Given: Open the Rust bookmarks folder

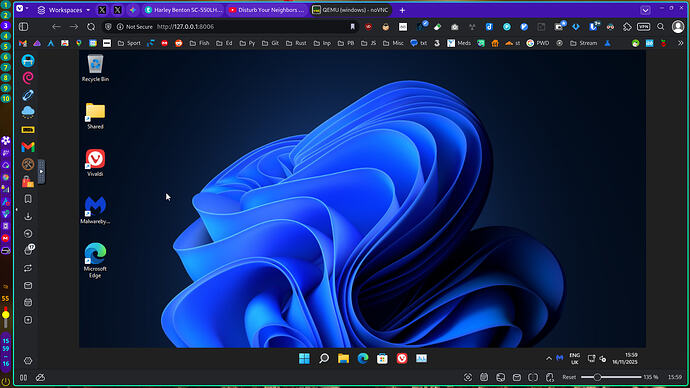Looking at the screenshot, I should pos(296,43).
